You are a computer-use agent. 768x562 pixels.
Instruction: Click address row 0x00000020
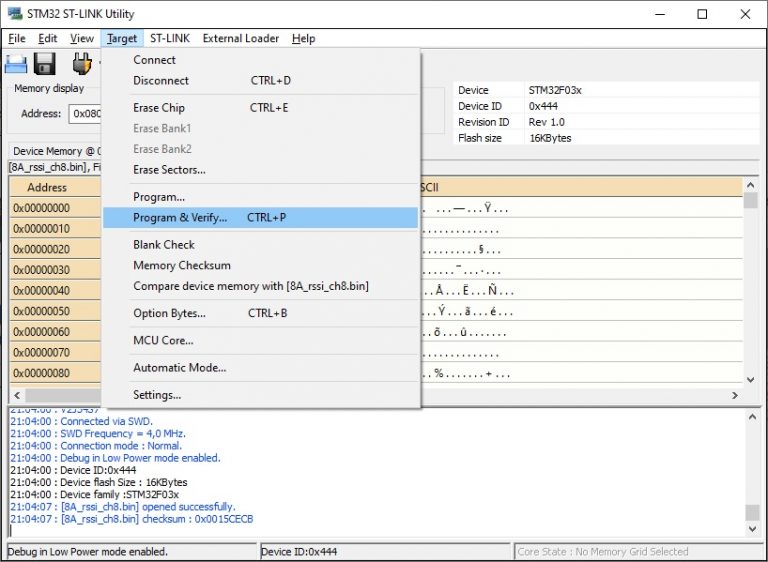click(55, 249)
